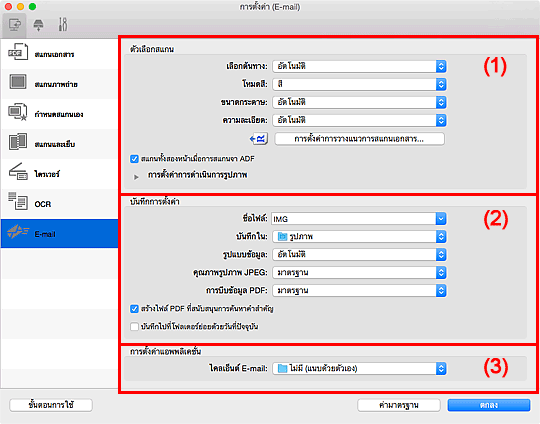
Task: Toggle scan both sides from ADF checkbox
Action: tap(134, 159)
